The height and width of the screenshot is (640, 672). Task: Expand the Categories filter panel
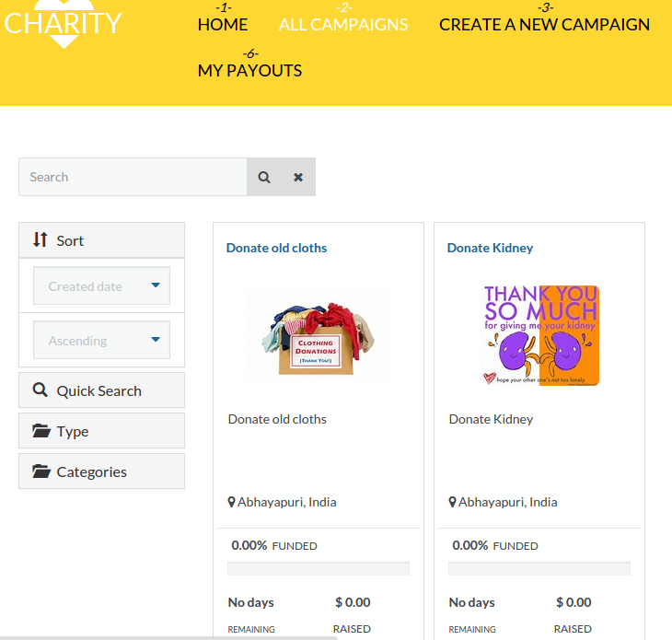[101, 471]
